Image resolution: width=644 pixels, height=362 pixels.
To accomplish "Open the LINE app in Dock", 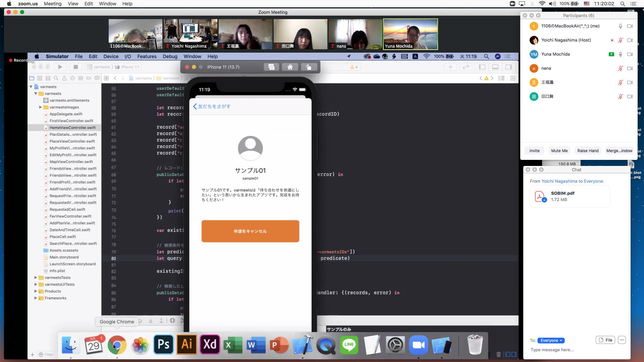I will tap(349, 345).
